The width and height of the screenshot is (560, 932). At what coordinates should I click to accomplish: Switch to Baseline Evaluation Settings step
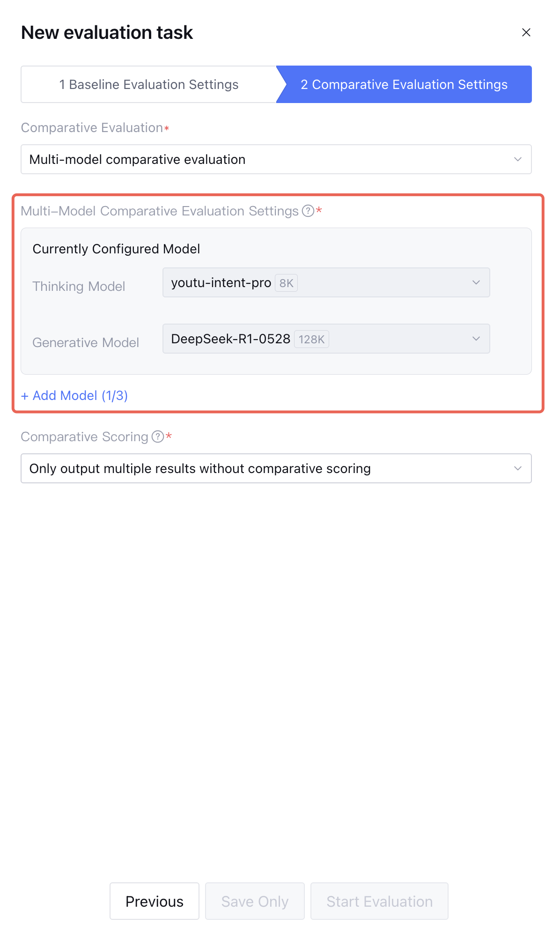pos(149,84)
